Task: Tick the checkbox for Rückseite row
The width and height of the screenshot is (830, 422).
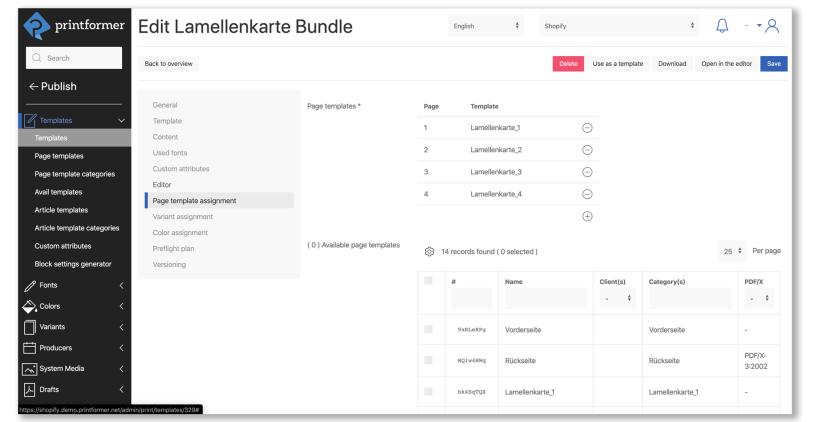Action: [x=428, y=360]
